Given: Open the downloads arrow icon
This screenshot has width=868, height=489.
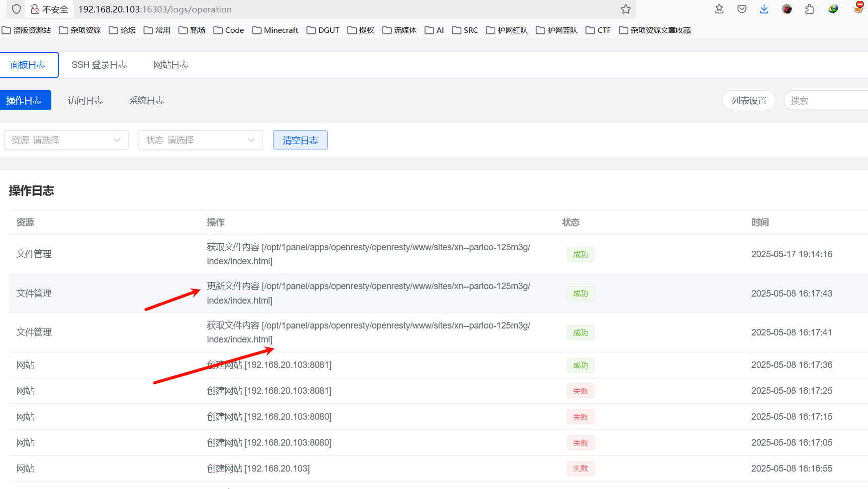Looking at the screenshot, I should 764,9.
